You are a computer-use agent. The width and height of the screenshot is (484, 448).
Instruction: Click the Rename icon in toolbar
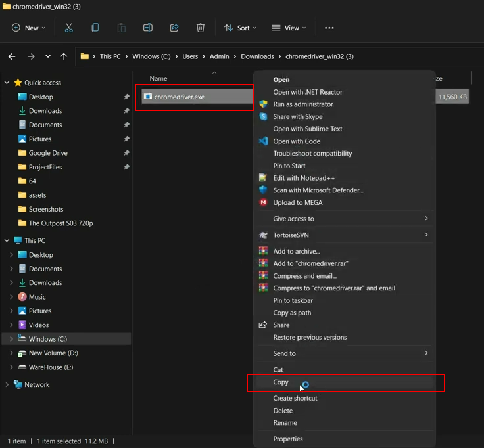point(148,28)
